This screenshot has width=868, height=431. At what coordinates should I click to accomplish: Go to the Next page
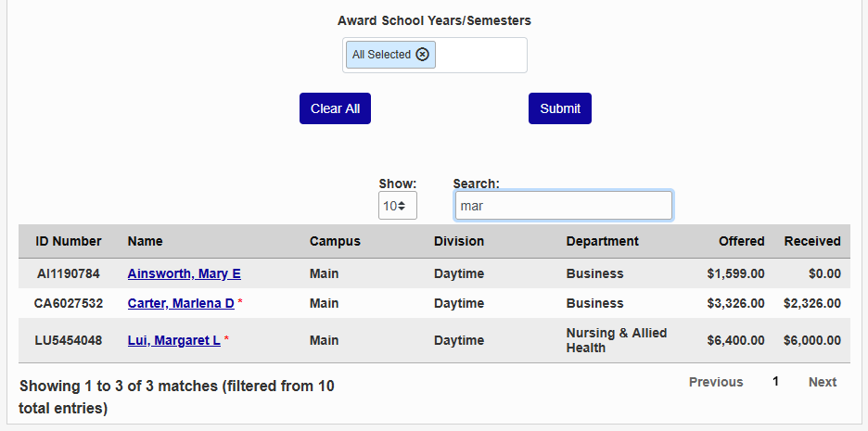click(x=822, y=382)
